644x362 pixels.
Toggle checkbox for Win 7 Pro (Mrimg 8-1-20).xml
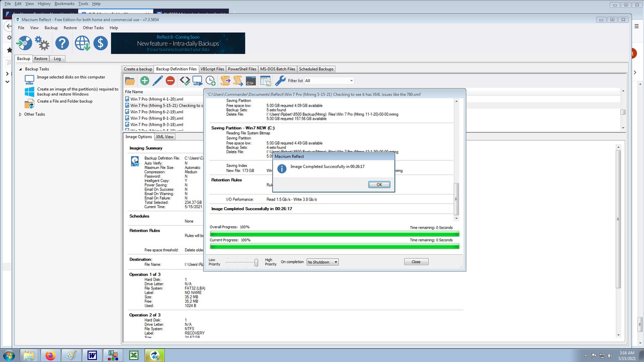[126, 118]
